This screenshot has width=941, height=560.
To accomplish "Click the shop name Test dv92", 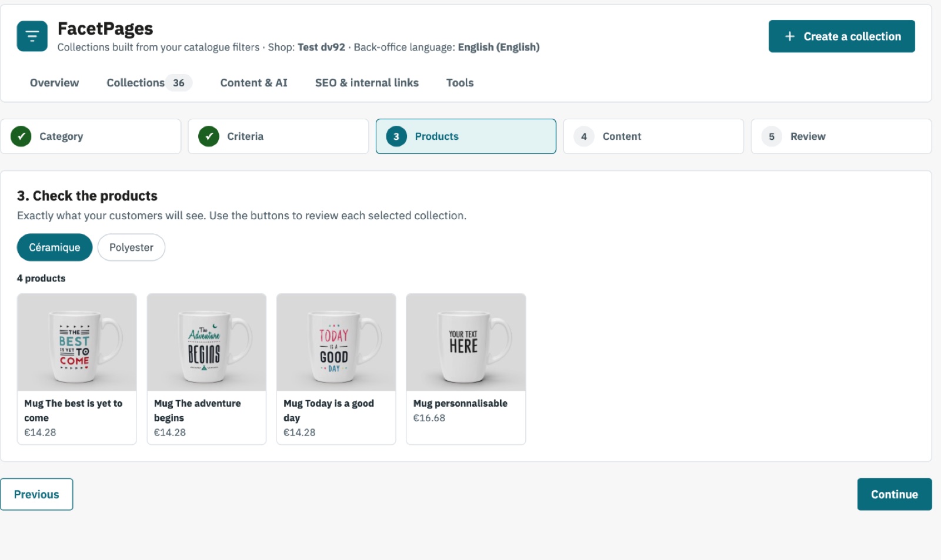I will [x=321, y=47].
